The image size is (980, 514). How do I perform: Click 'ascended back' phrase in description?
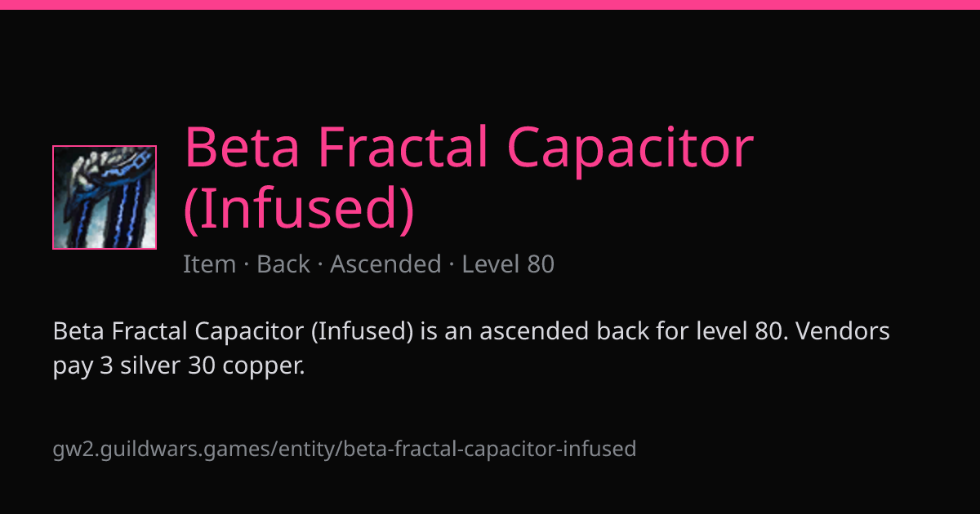pos(556,332)
